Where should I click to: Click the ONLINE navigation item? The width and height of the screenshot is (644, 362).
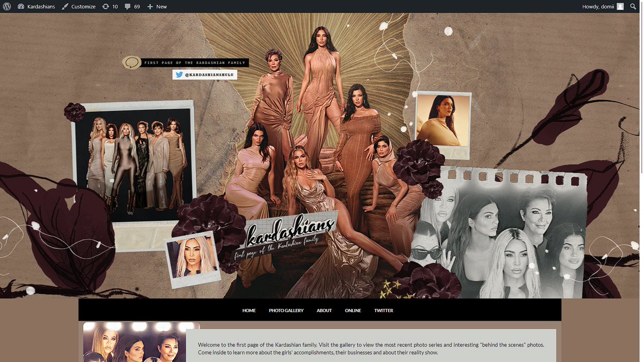click(x=353, y=311)
